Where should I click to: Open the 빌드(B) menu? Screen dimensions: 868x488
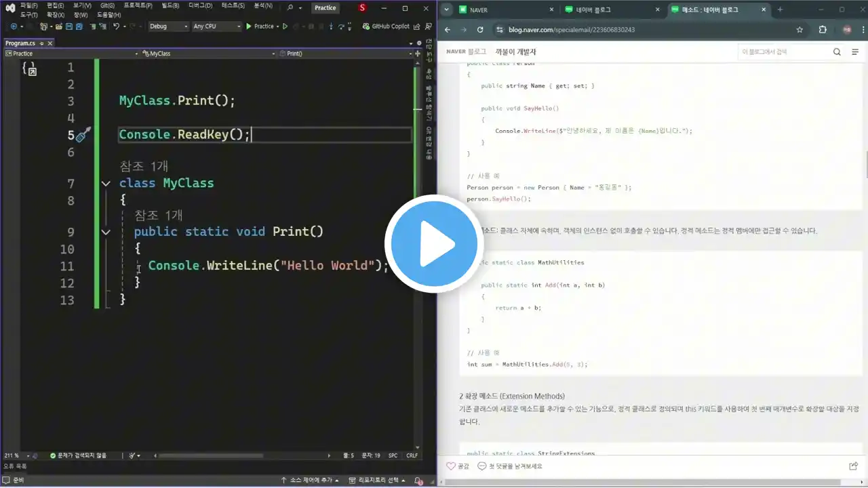(171, 6)
